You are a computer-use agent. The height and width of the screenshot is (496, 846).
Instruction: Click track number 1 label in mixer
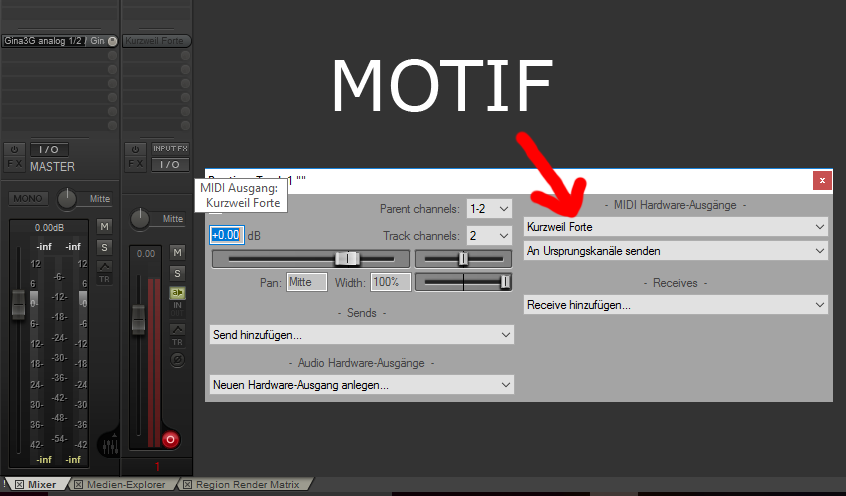click(157, 466)
